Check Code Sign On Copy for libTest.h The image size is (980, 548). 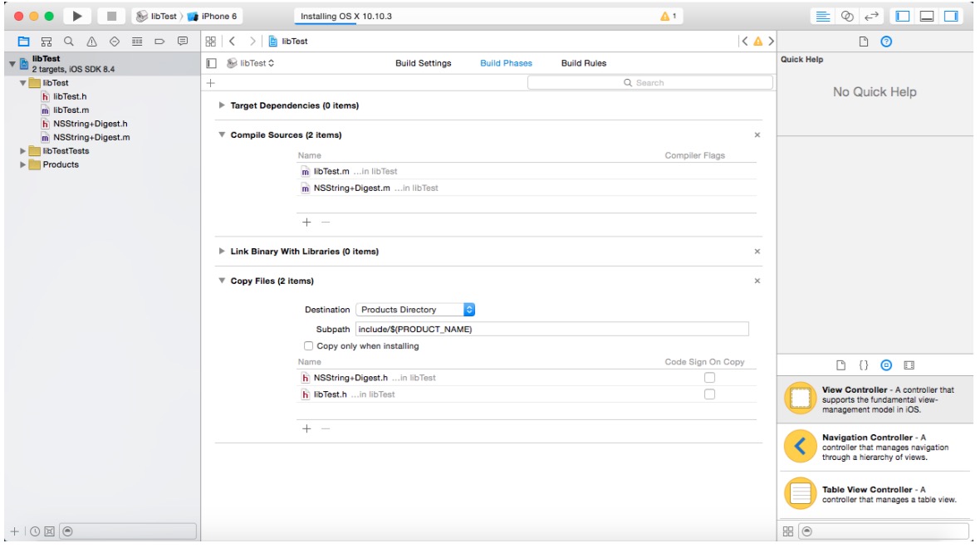coord(709,394)
